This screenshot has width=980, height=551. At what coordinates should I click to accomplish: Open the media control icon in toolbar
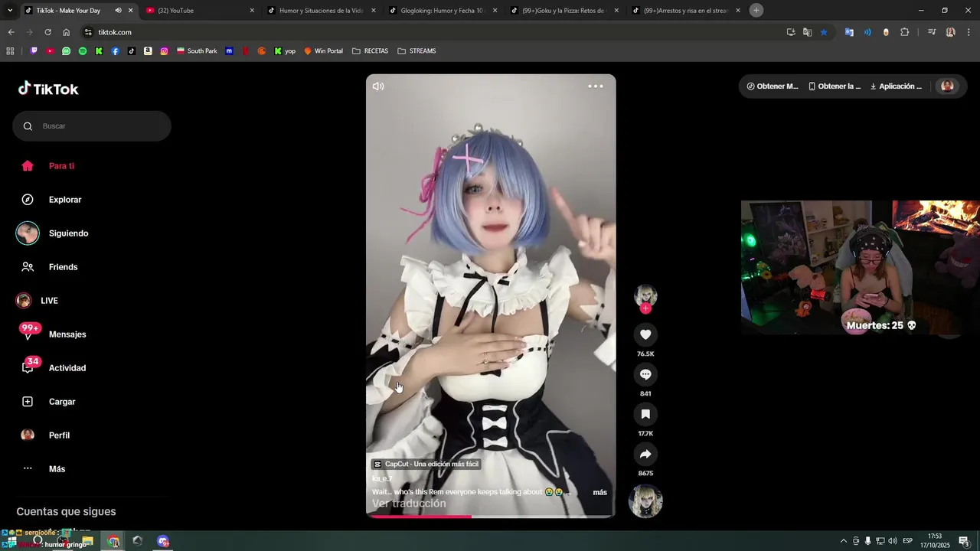(x=932, y=32)
